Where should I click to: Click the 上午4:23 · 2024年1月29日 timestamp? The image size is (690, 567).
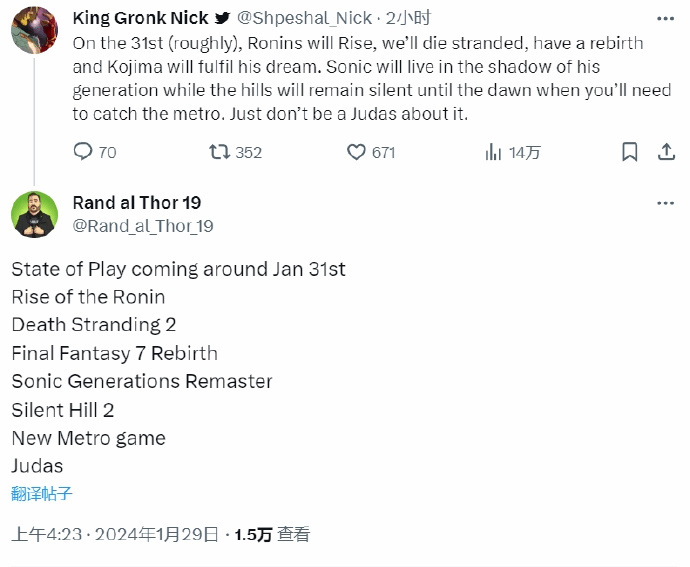[x=115, y=534]
